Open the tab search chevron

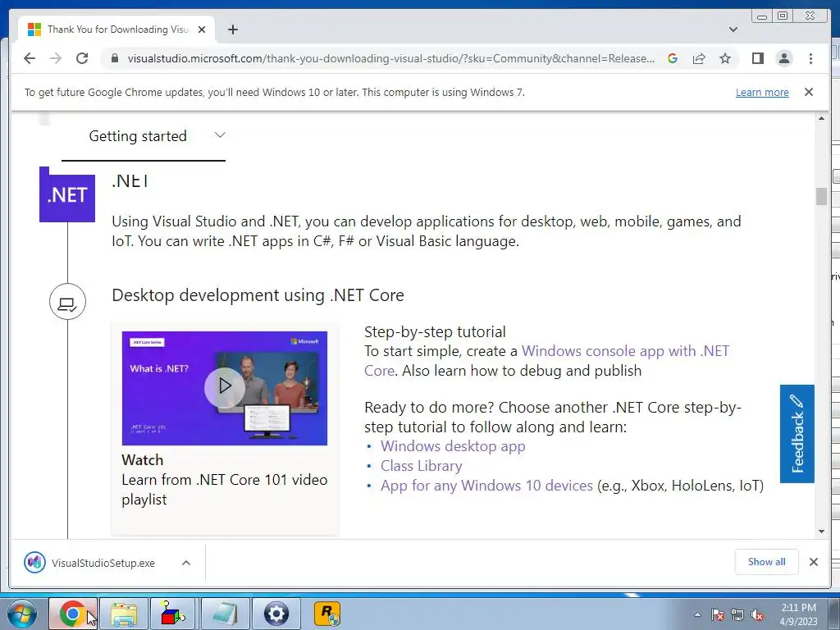pyautogui.click(x=733, y=30)
